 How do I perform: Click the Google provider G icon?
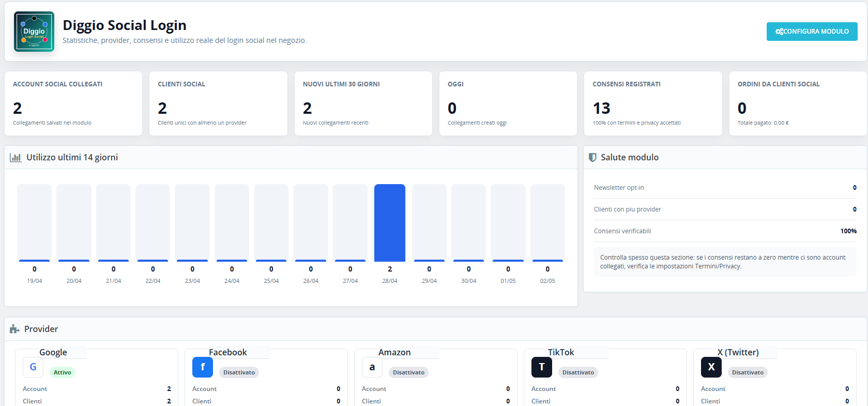pyautogui.click(x=33, y=367)
